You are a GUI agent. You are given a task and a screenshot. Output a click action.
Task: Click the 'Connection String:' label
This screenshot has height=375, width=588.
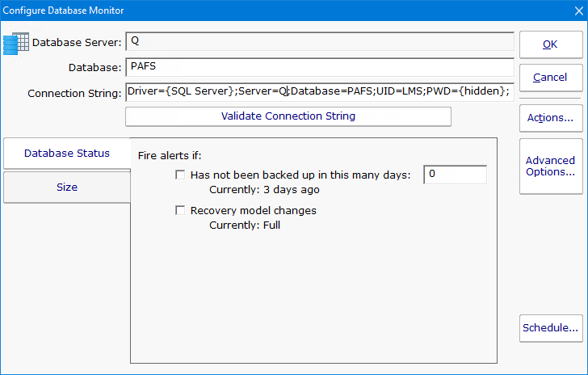click(x=73, y=93)
